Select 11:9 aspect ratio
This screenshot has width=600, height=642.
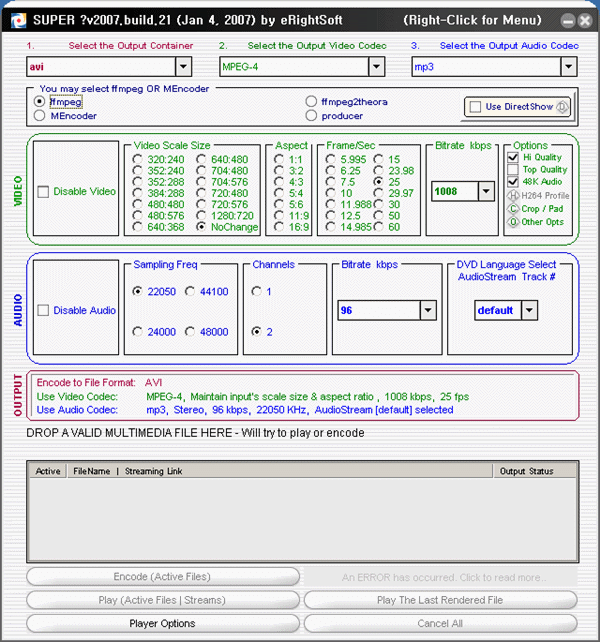coord(279,215)
